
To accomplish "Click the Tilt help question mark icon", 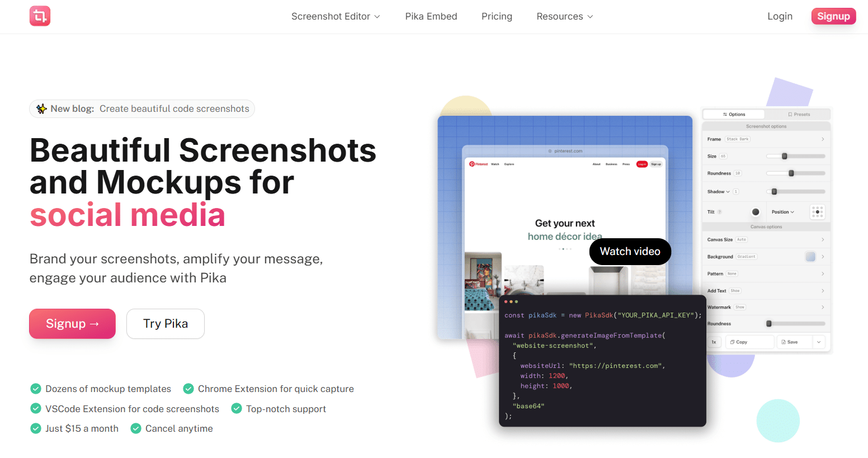I will click(x=720, y=212).
